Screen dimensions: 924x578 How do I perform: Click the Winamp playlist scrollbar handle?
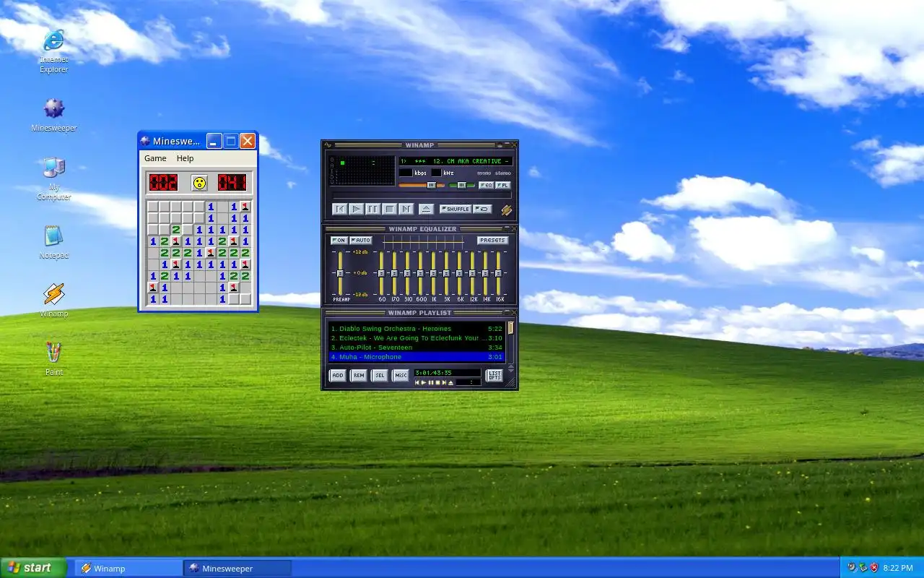(510, 328)
